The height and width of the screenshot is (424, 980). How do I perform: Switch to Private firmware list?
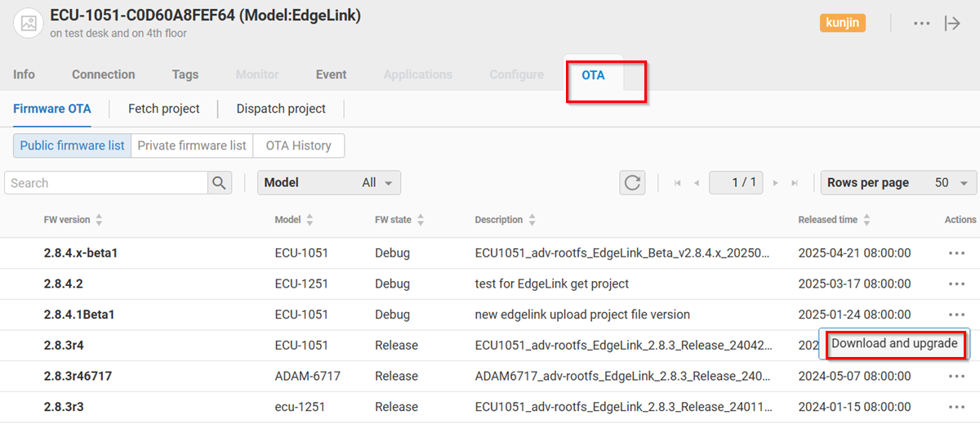[x=192, y=145]
